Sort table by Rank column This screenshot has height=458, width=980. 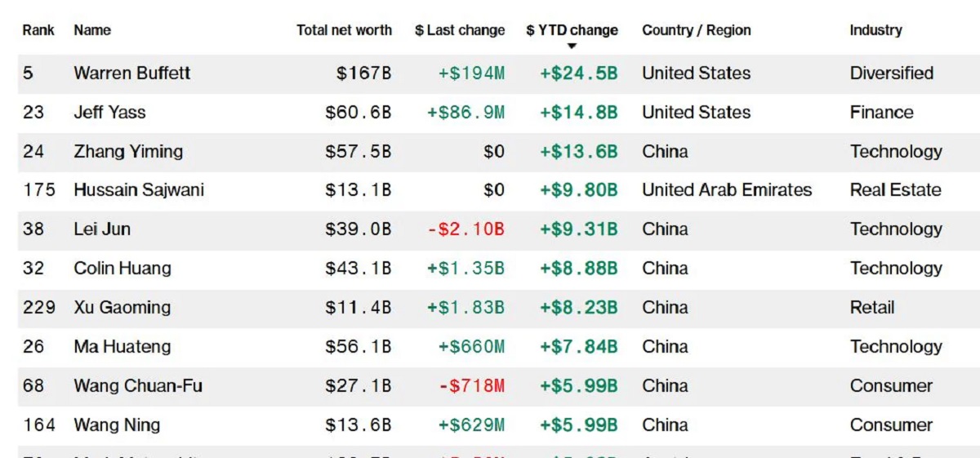pos(38,30)
